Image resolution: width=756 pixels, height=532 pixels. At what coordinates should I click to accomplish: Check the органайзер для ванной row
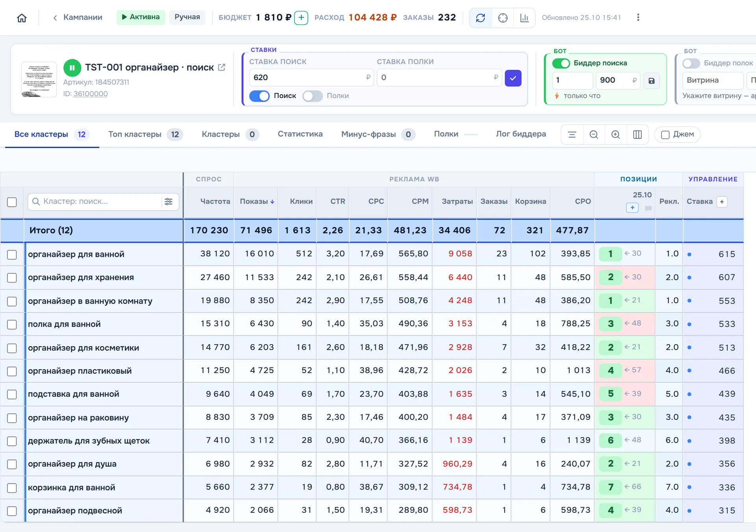pos(12,254)
